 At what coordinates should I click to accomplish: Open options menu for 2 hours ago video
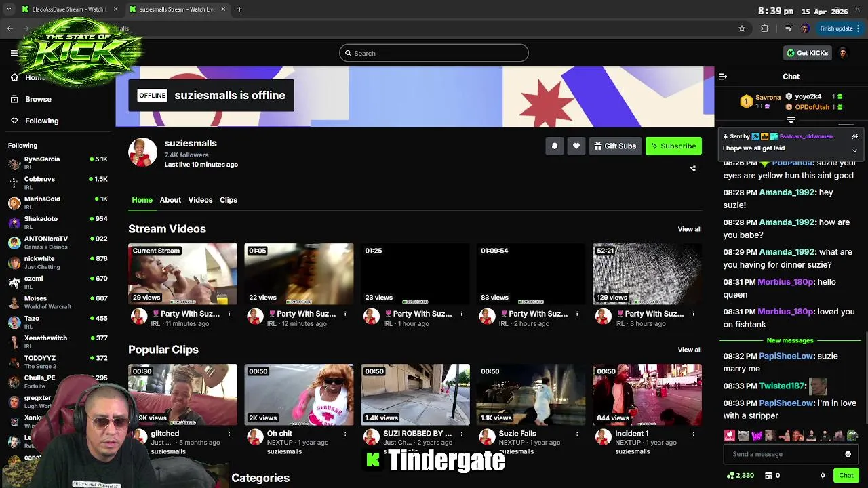pyautogui.click(x=577, y=314)
